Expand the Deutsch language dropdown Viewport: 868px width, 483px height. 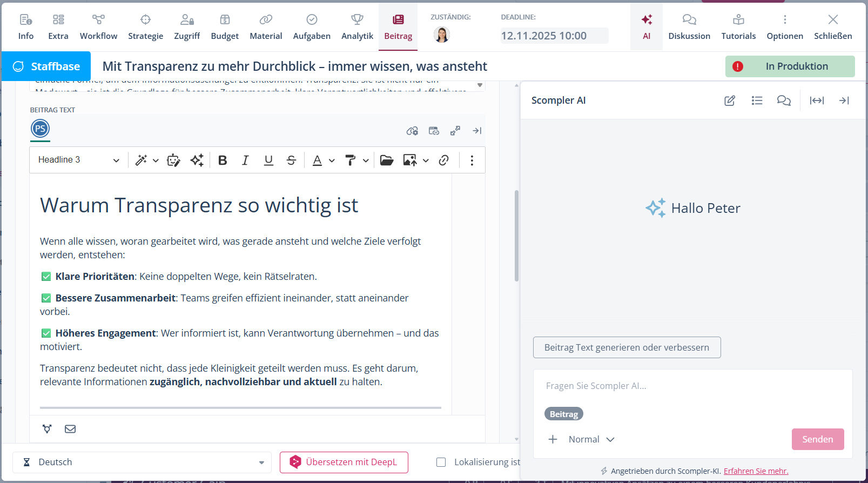[142, 462]
